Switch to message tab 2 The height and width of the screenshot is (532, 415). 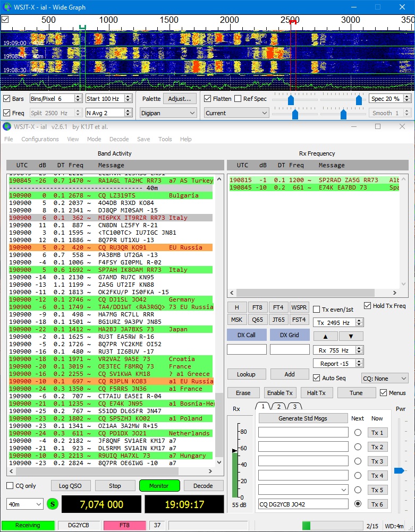(x=279, y=407)
